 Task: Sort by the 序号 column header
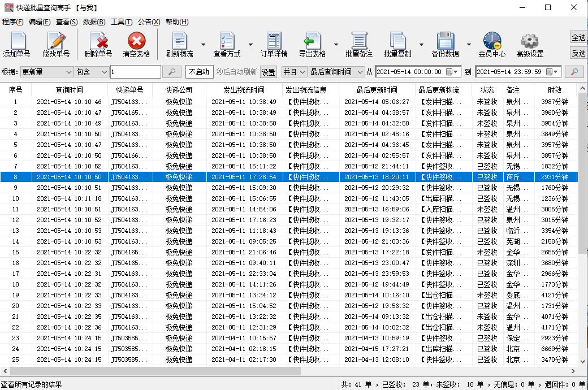pos(15,90)
